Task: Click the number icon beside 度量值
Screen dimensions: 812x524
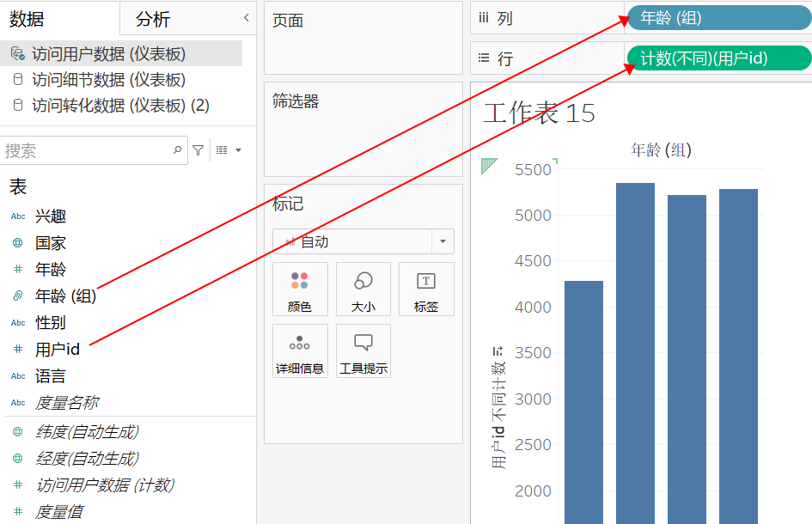Action: coord(17,512)
